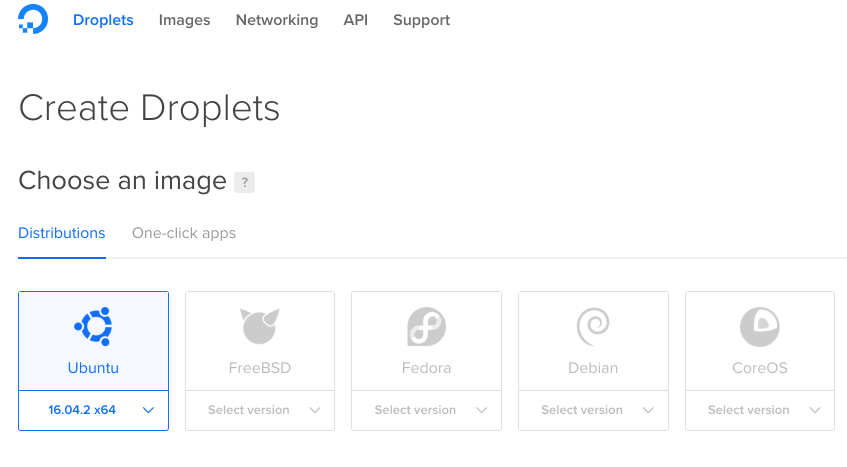Viewport: 847px width, 467px height.
Task: Open the help question mark icon
Action: click(244, 182)
